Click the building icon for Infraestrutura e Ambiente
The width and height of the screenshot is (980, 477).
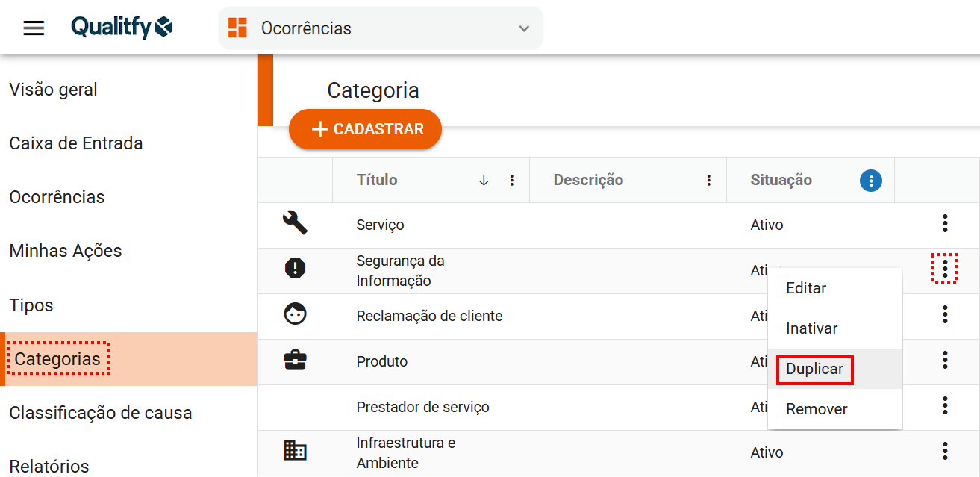(x=296, y=449)
